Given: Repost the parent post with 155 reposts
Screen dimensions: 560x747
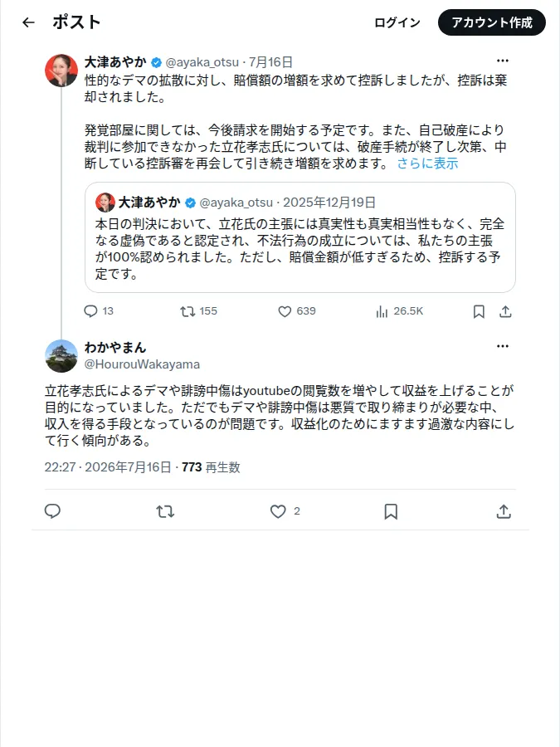Looking at the screenshot, I should tap(187, 311).
